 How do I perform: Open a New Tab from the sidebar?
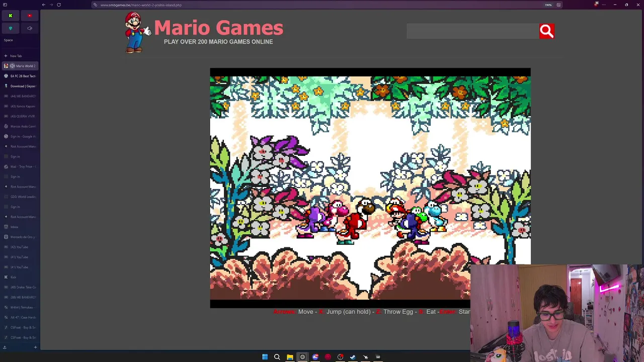point(19,56)
